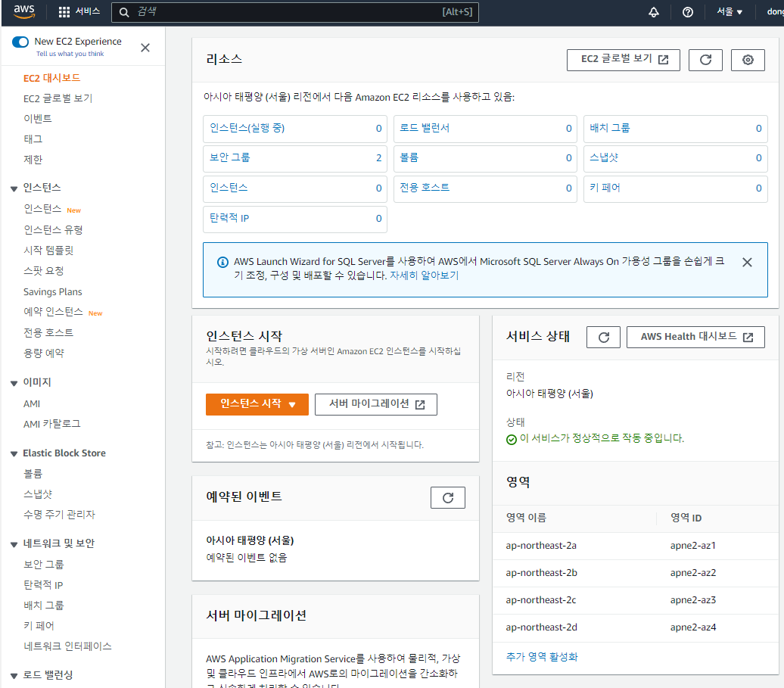This screenshot has width=784, height=688.
Task: Open EC2 글로벌 보기 in sidebar
Action: (x=58, y=98)
